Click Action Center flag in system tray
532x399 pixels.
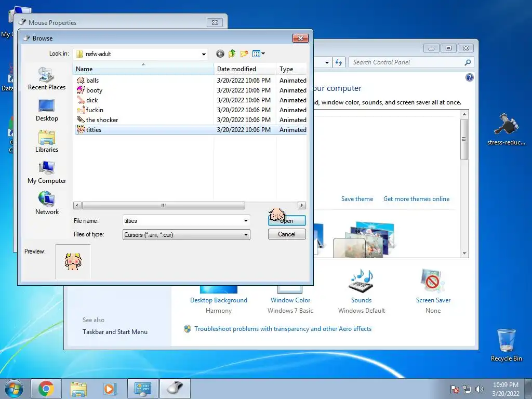click(454, 389)
